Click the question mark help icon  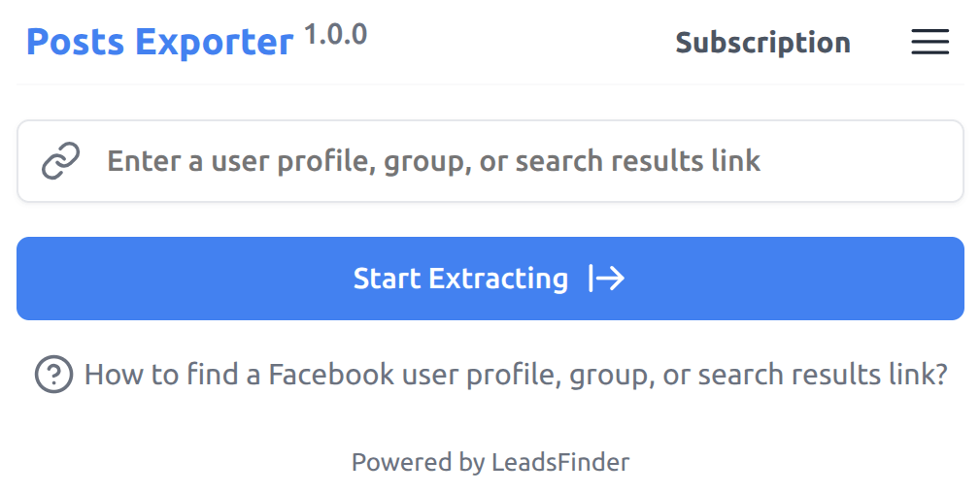(x=53, y=374)
